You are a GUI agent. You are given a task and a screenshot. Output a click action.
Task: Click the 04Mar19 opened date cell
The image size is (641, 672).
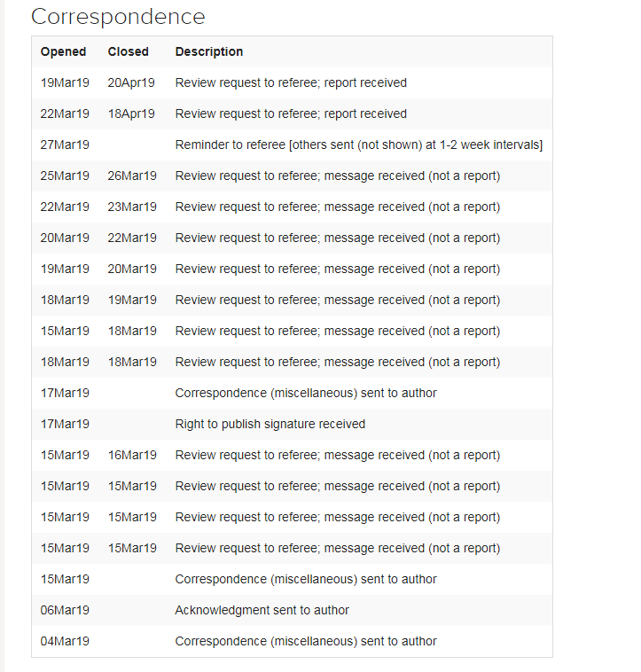click(65, 641)
